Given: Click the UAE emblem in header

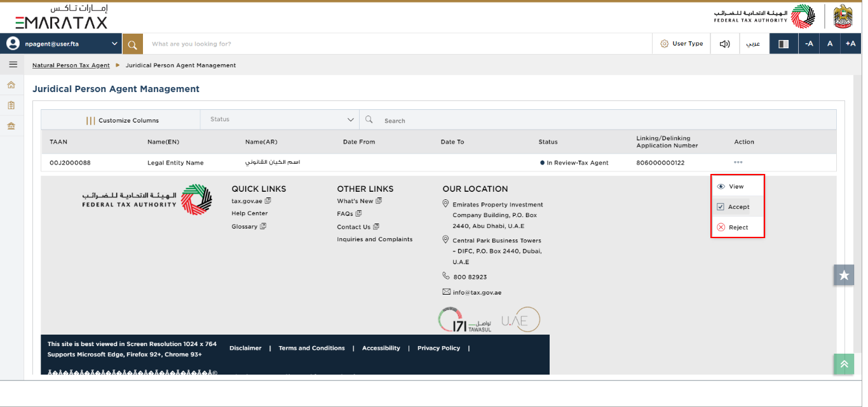Looking at the screenshot, I should click(843, 17).
